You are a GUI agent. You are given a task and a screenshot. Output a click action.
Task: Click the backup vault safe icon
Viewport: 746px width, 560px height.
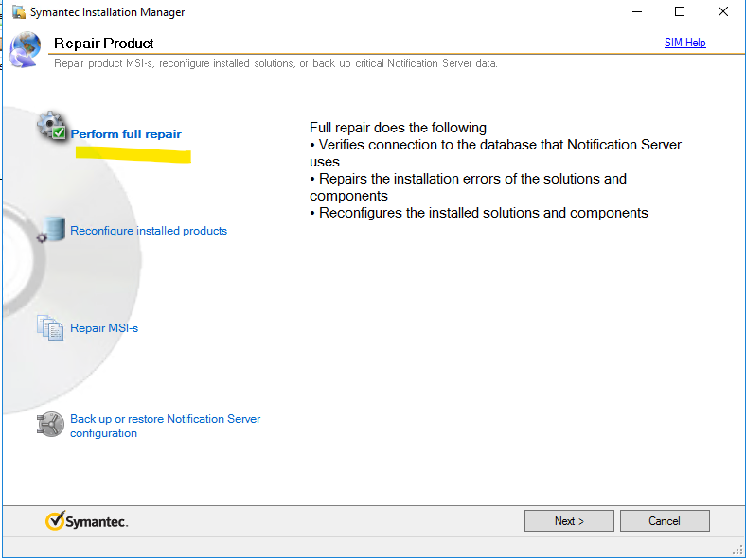coord(50,424)
